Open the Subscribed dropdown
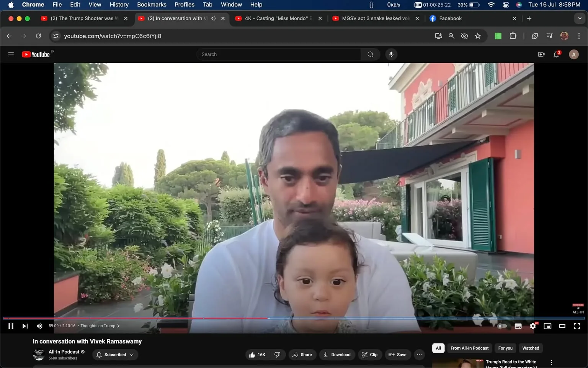This screenshot has width=588, height=368. (115, 355)
